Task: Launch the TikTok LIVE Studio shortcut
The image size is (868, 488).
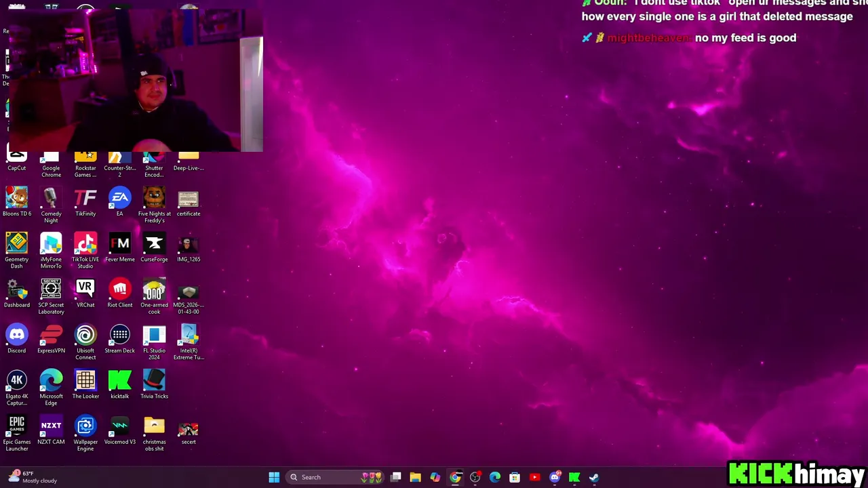Action: [85, 251]
